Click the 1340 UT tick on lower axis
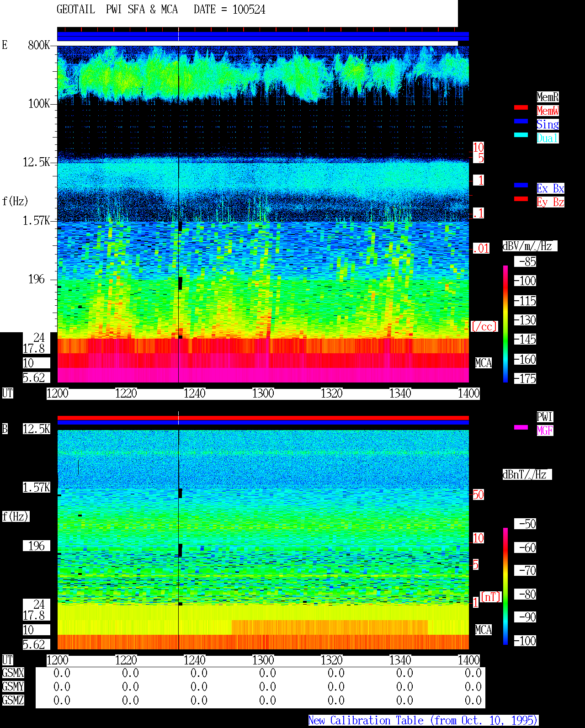 (x=400, y=660)
